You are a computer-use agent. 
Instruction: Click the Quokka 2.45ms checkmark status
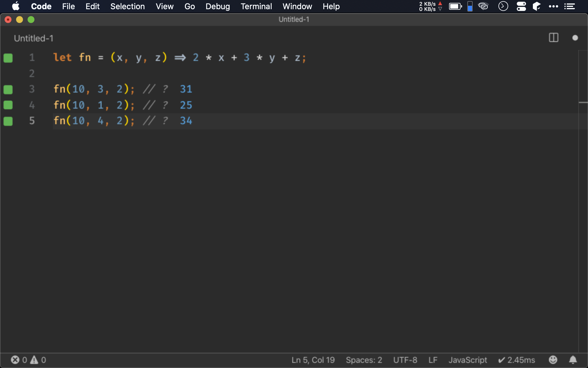tap(517, 360)
